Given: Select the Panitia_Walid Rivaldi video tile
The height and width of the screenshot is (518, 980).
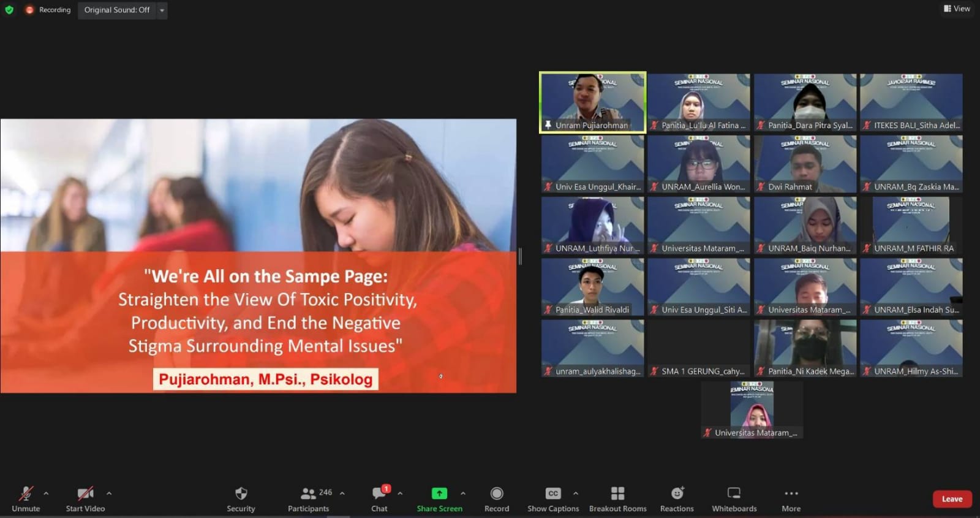Looking at the screenshot, I should (x=592, y=287).
